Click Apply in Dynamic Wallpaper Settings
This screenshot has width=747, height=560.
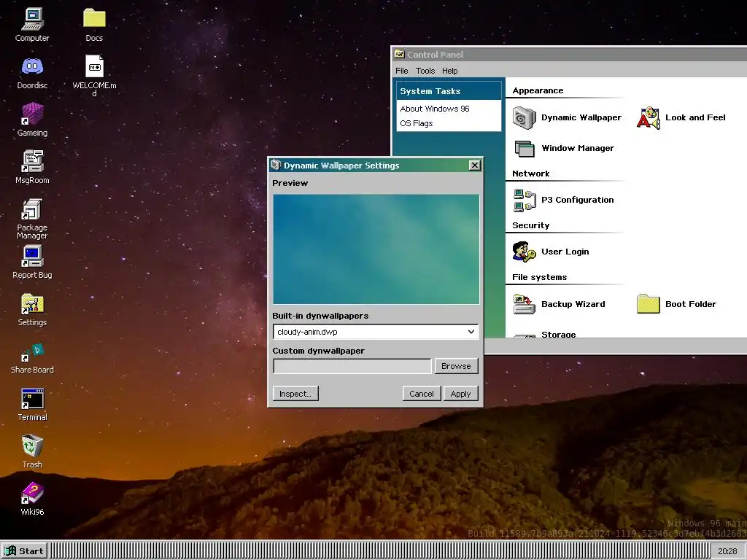(x=461, y=394)
